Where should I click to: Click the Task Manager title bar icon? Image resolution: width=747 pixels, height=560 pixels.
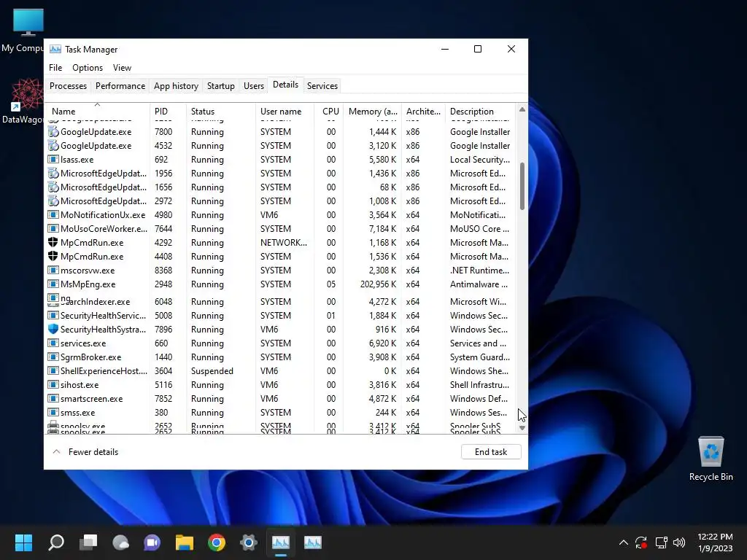(x=55, y=49)
